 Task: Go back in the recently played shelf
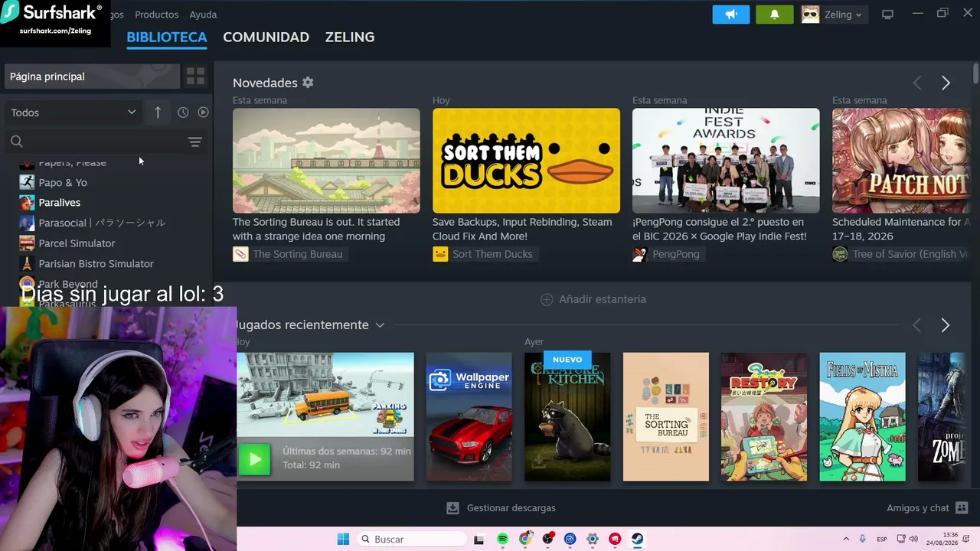[917, 326]
